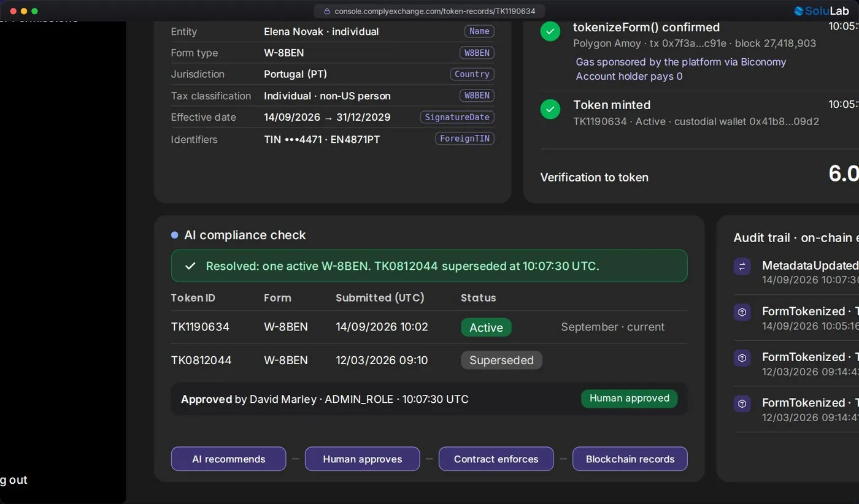The width and height of the screenshot is (859, 504).
Task: Click the Form column header
Action: (277, 298)
